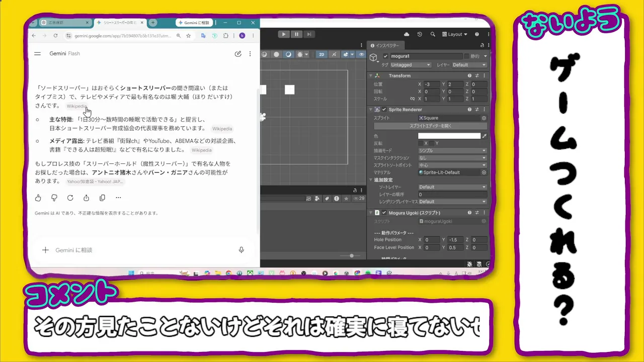644x362 pixels.
Task: Open Mogura Ugoki presets icon
Action: [x=477, y=213]
